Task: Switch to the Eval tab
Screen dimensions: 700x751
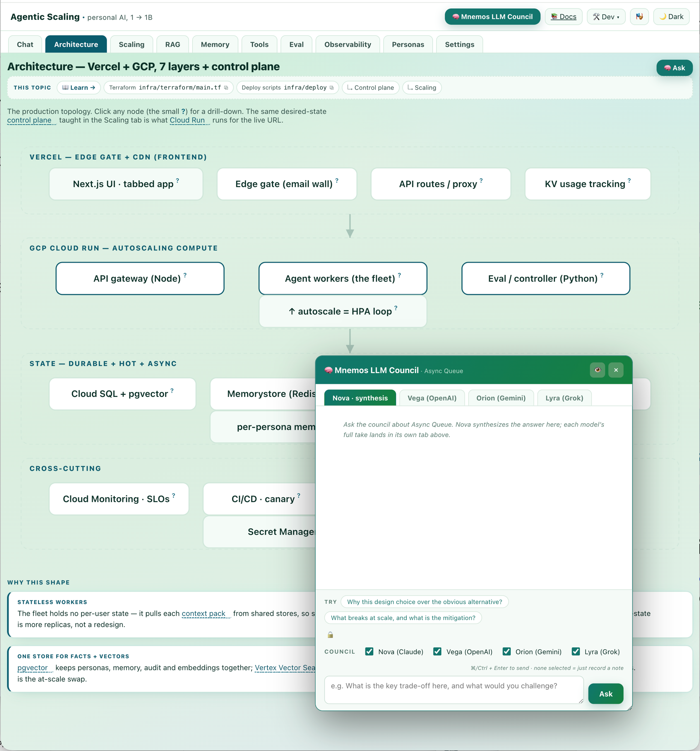Action: [x=297, y=44]
